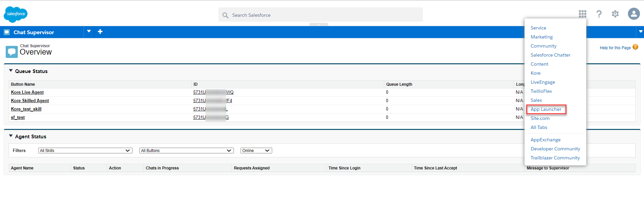Open the help question mark icon
Screen dimensions: 644x217
click(x=599, y=14)
